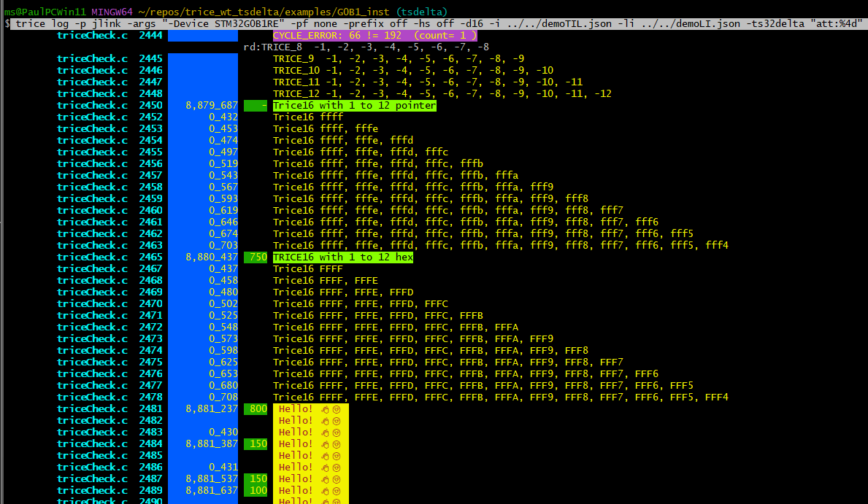
Task: Click the green highlighted 'TRICE16 with 1 to 12 hex' line
Action: click(x=342, y=257)
